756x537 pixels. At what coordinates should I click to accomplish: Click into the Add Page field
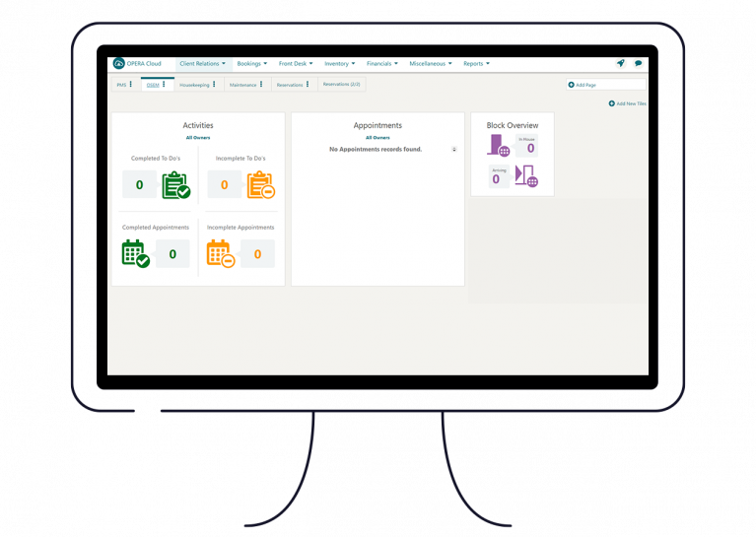pyautogui.click(x=609, y=85)
